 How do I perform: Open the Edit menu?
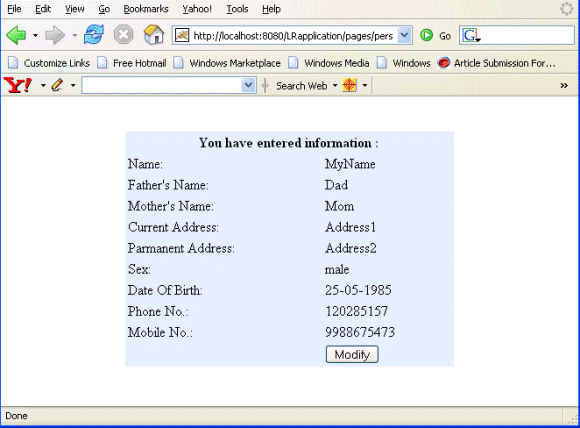click(43, 9)
